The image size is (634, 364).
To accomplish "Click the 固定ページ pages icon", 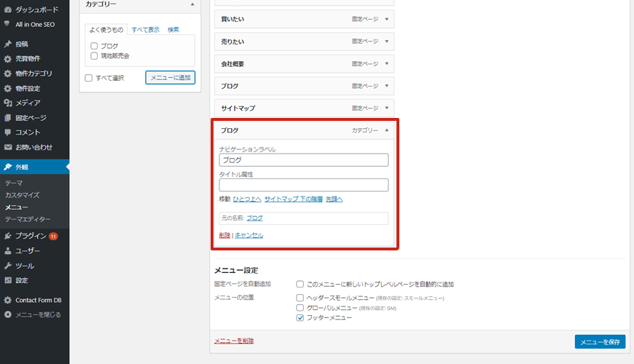I will tap(7, 118).
